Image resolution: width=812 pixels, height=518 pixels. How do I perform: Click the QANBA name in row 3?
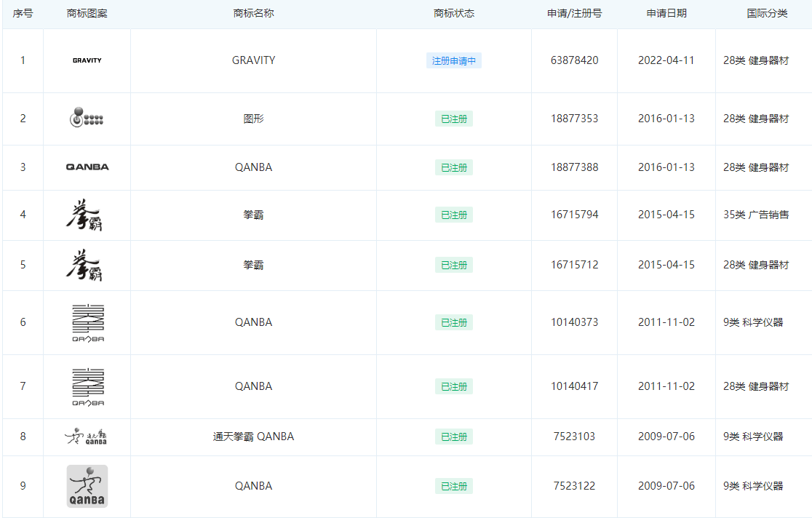tap(253, 167)
